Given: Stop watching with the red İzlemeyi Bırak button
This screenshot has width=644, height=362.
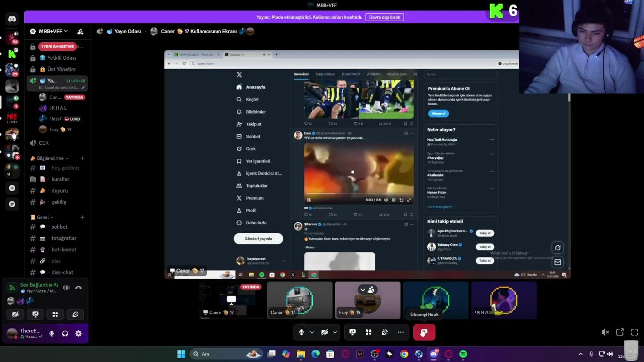Looking at the screenshot, I should click(424, 332).
